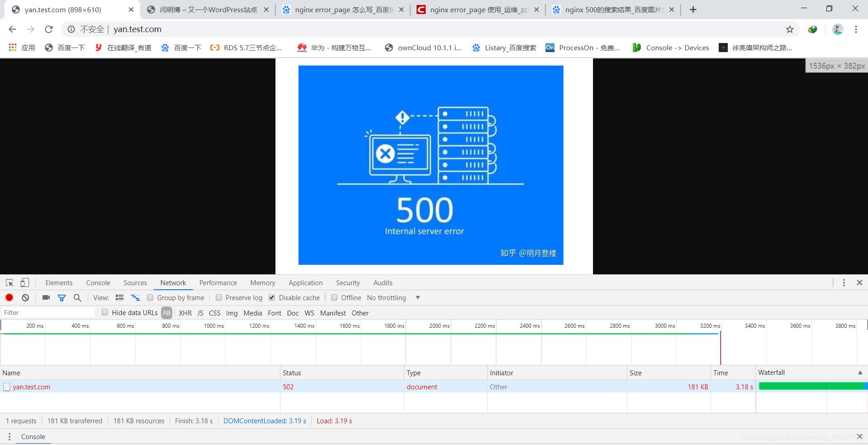Open the console drawer three-dot menu
The height and width of the screenshot is (445, 868).
pos(9,436)
